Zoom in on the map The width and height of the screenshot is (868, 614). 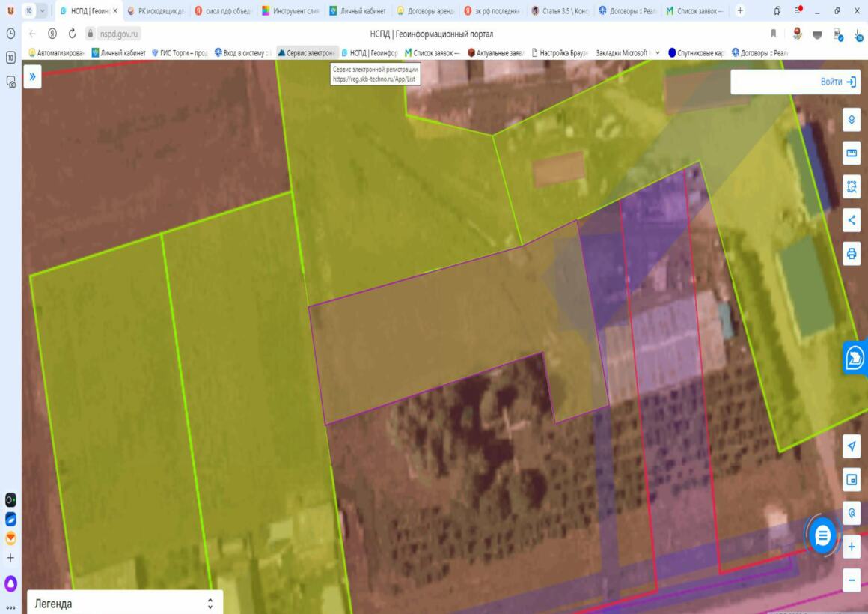851,547
